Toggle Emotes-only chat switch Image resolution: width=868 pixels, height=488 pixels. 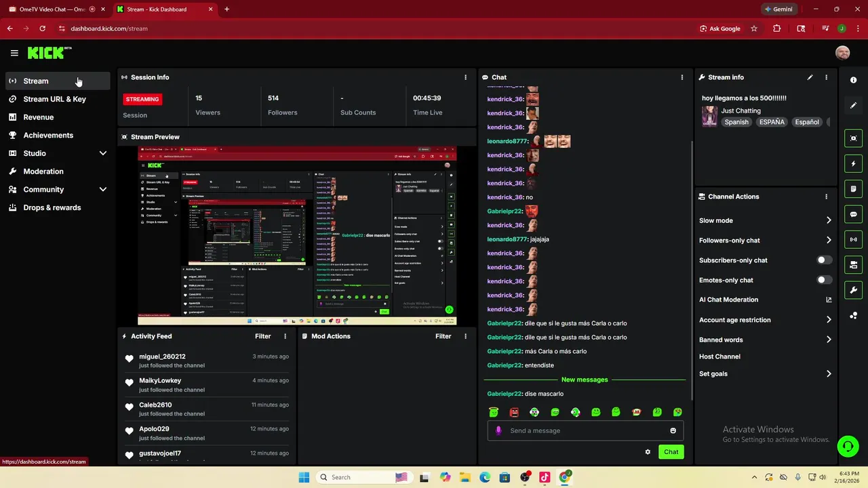[x=824, y=280]
